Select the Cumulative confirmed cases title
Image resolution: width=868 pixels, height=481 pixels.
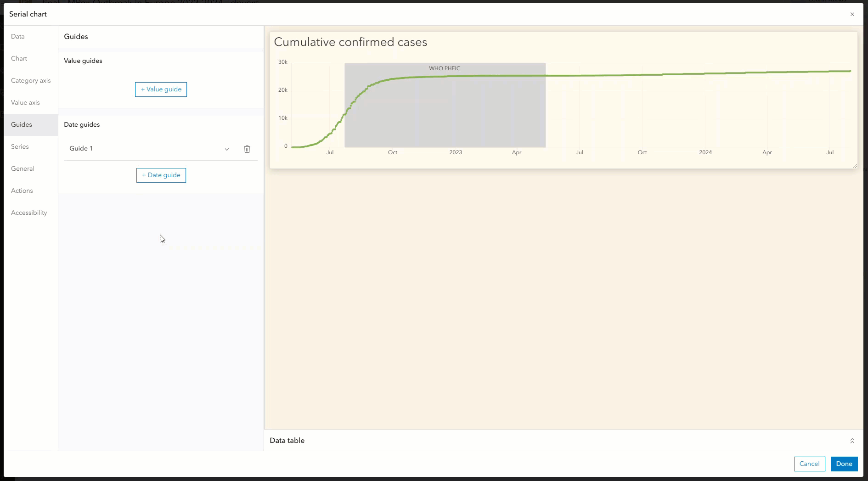click(x=350, y=42)
